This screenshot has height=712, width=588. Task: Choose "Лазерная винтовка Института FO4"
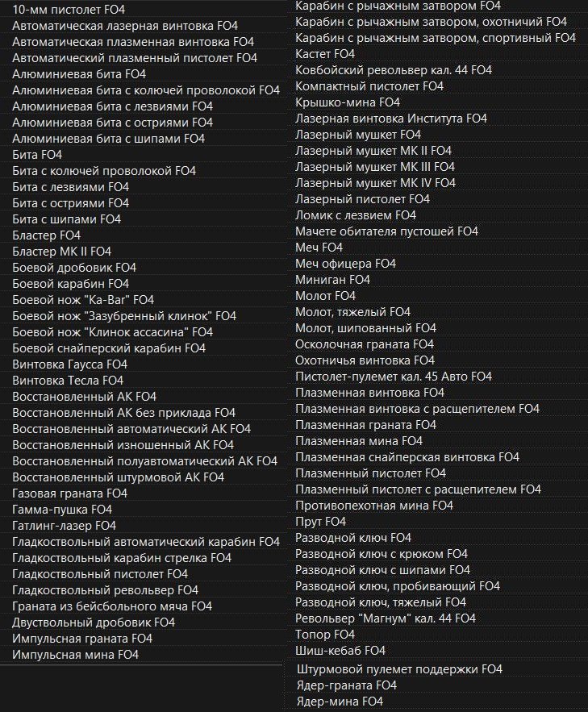391,119
